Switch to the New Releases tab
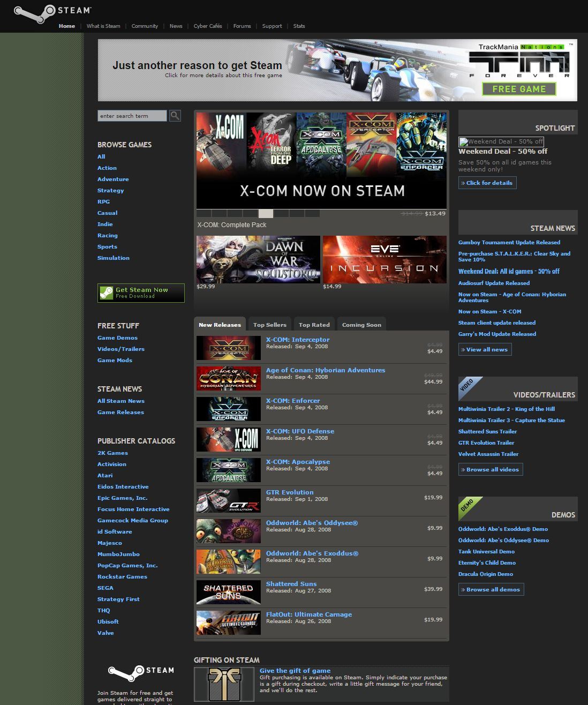 pyautogui.click(x=220, y=325)
